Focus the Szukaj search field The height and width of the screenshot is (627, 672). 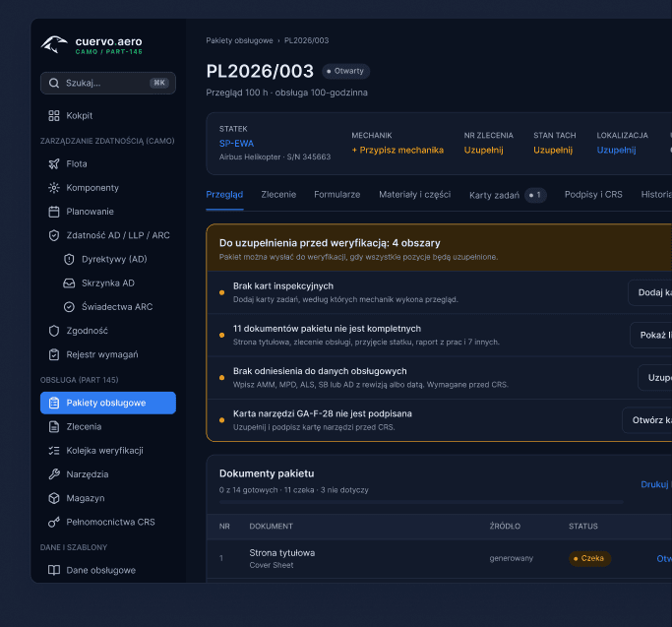pos(108,83)
